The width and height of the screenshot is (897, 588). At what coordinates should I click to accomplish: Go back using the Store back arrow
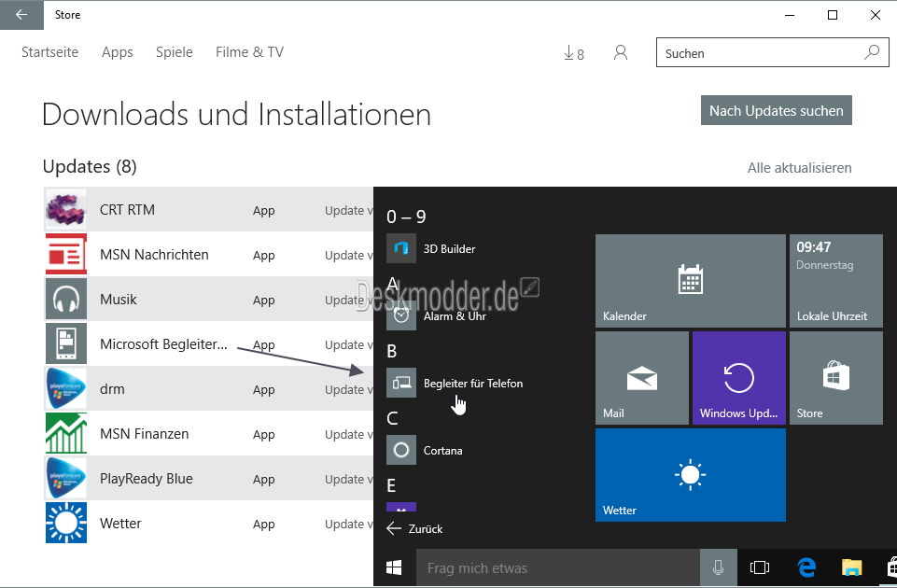tap(21, 15)
